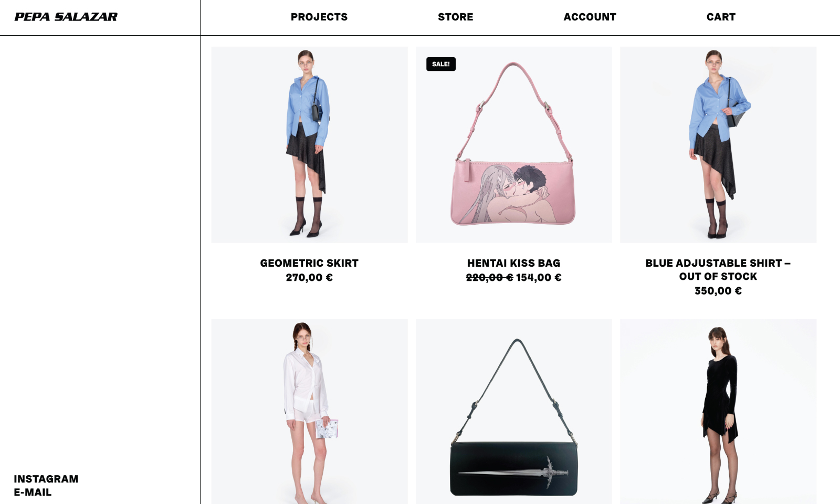Click the 270,00 € price under Geometric Skirt

coord(309,278)
